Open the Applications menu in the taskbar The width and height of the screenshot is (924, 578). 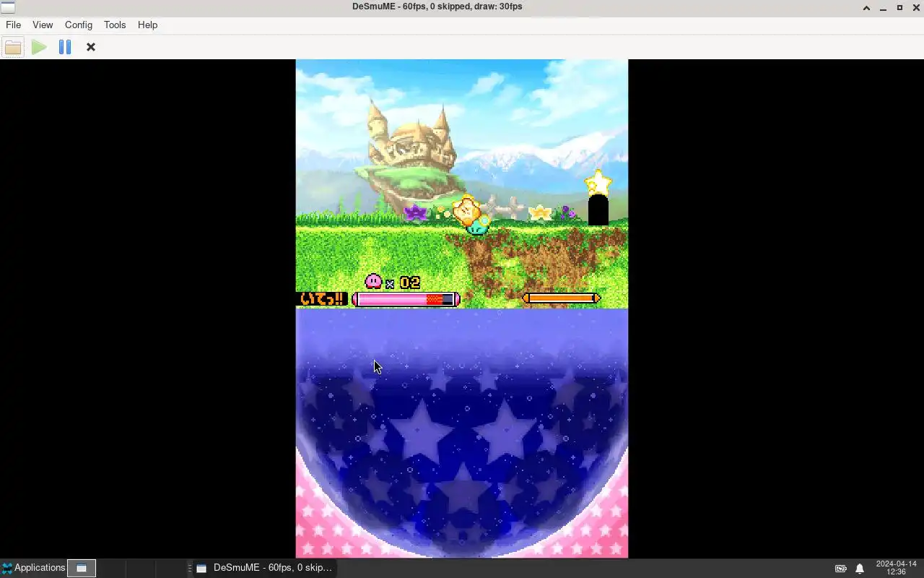pos(33,568)
